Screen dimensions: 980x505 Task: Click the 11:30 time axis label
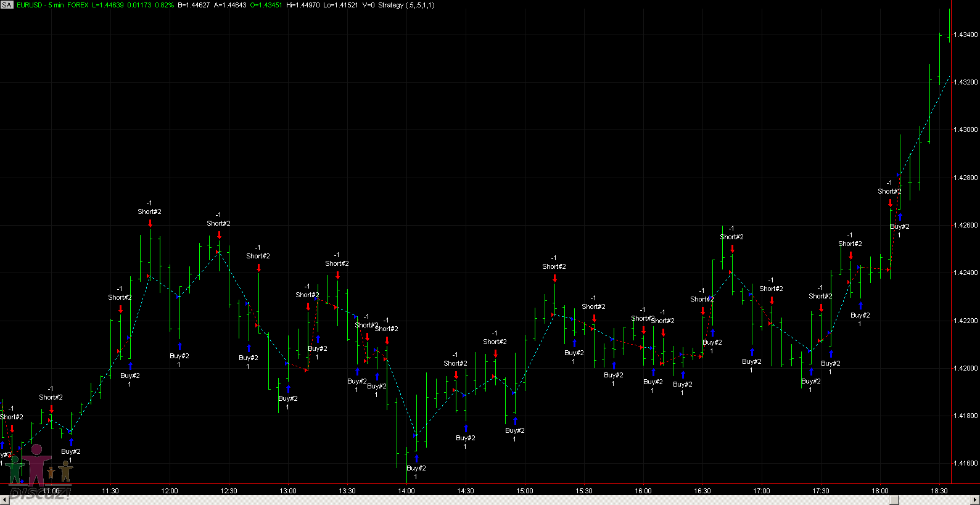point(110,491)
